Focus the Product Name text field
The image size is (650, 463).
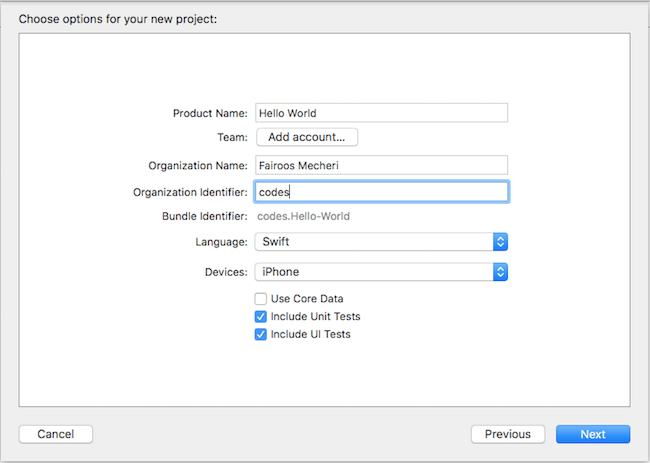(382, 113)
